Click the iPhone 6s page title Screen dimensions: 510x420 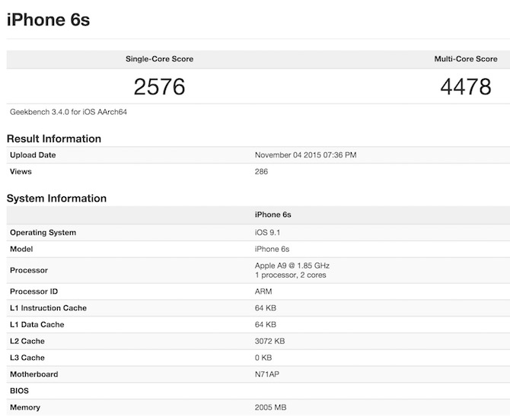49,20
